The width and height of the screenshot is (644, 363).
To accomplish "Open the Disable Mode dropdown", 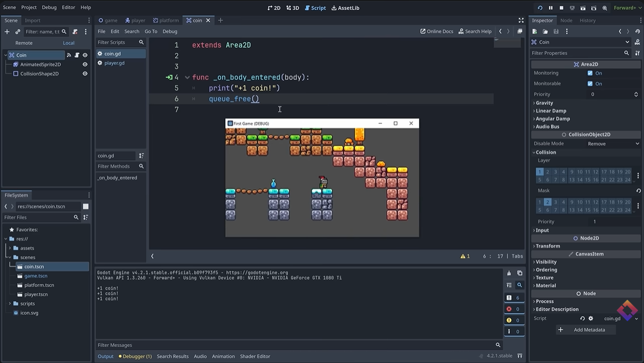I will [x=613, y=144].
